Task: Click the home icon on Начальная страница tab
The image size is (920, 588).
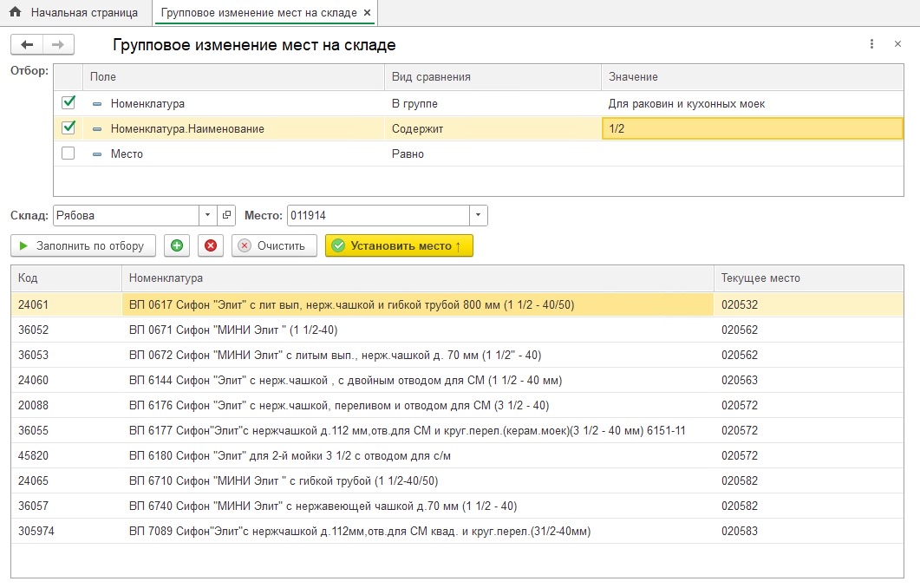Action: tap(15, 13)
